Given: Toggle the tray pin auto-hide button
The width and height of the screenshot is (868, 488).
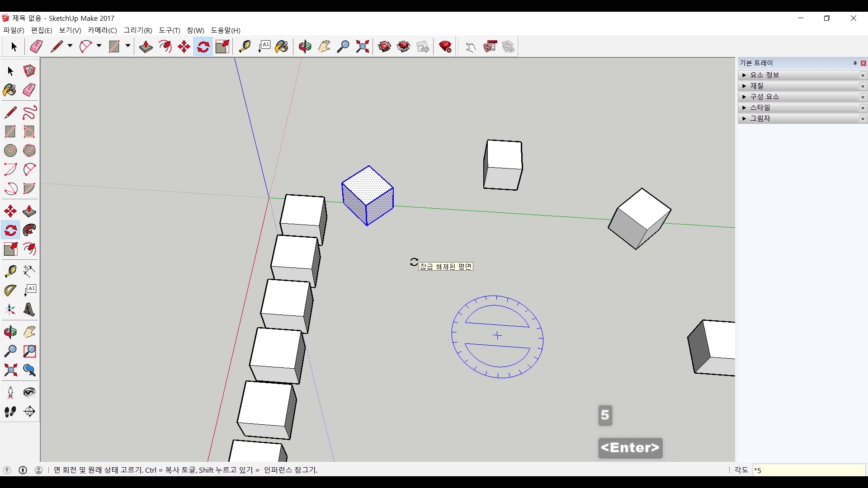Looking at the screenshot, I should 855,63.
